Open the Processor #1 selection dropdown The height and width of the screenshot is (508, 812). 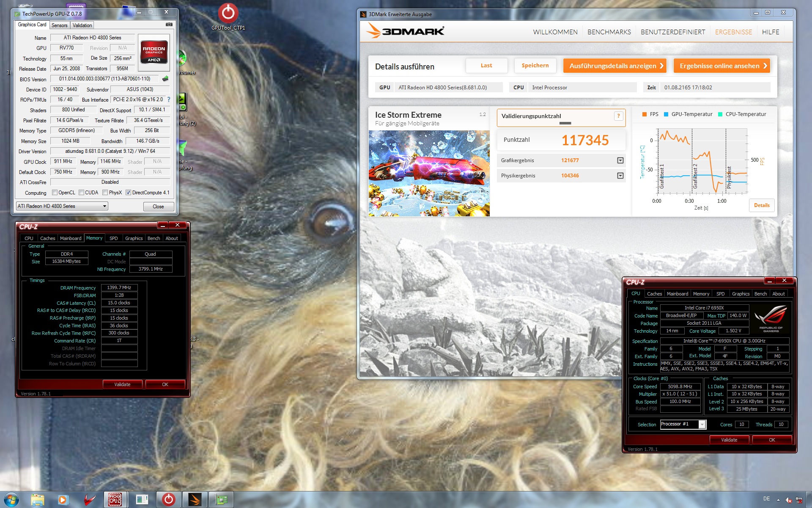pyautogui.click(x=683, y=424)
